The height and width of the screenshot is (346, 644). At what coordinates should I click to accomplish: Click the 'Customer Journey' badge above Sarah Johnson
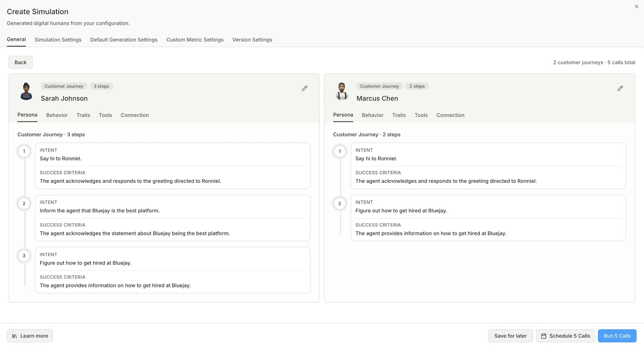tap(64, 86)
